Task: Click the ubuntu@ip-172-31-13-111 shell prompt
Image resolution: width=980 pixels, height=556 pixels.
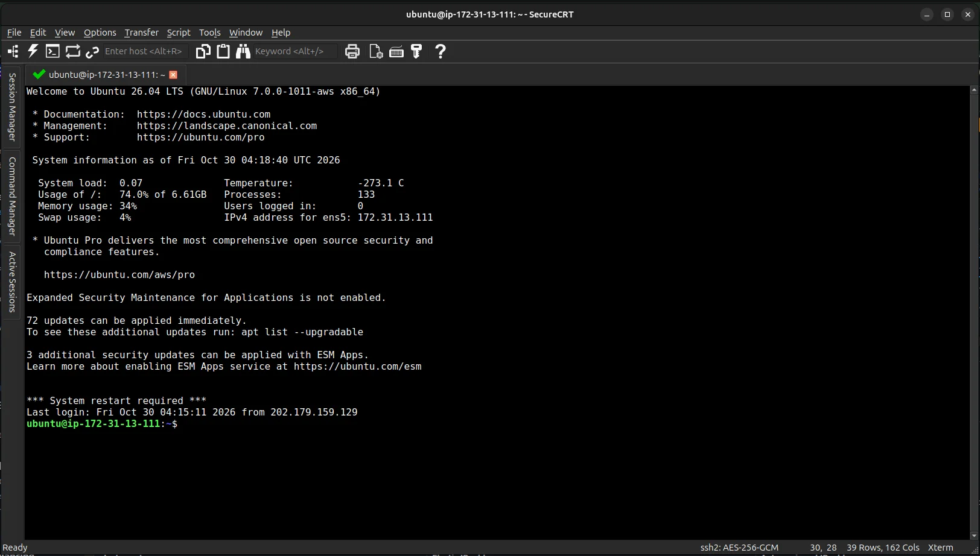Action: pyautogui.click(x=102, y=424)
